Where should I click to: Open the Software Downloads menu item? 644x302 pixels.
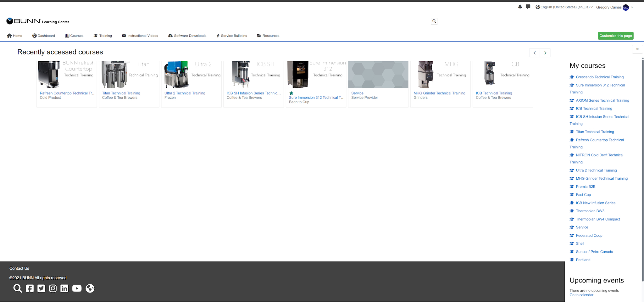(x=187, y=36)
